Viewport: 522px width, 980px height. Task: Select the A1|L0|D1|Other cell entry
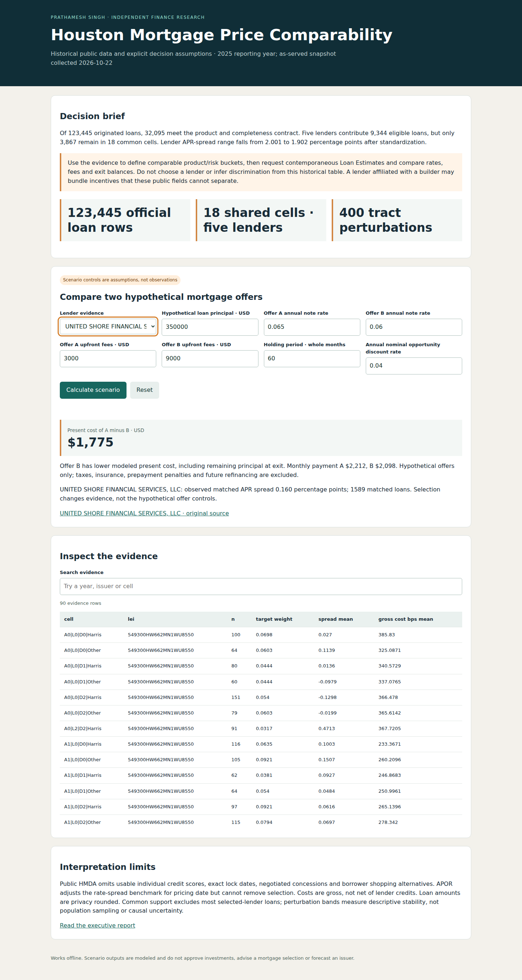coord(82,791)
